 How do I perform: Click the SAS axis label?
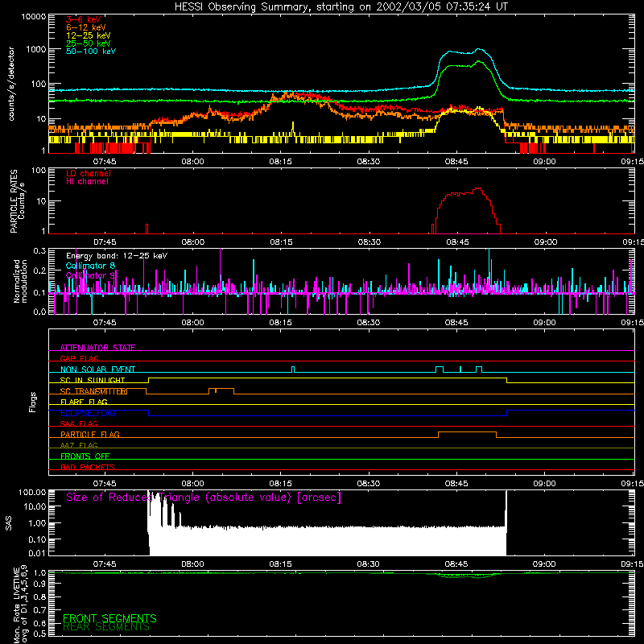9,523
